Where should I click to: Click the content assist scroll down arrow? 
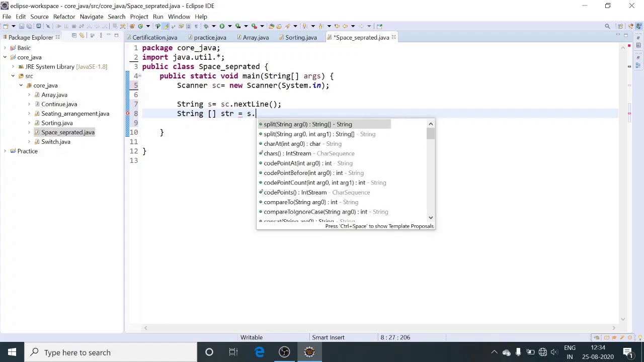431,218
